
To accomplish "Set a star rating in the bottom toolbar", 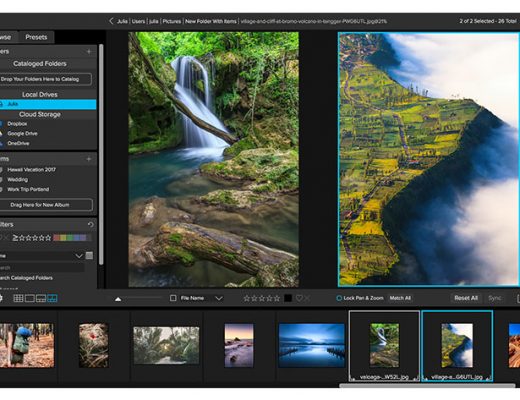I will 262,298.
